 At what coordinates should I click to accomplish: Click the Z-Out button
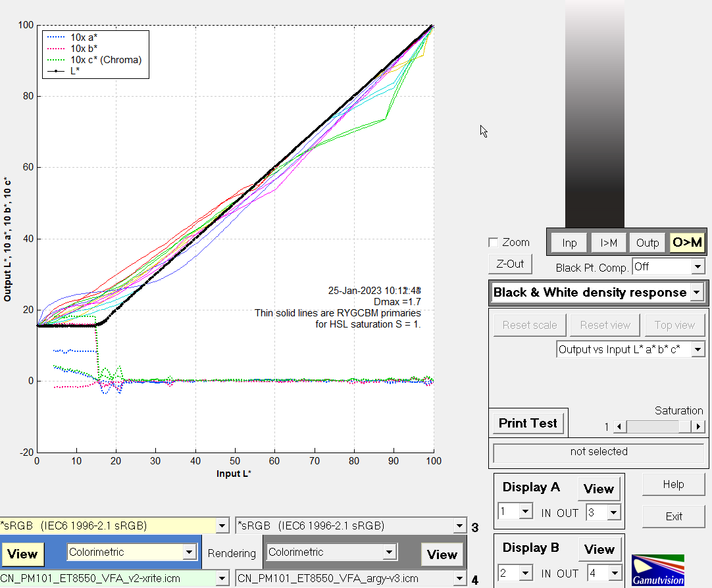coord(510,264)
